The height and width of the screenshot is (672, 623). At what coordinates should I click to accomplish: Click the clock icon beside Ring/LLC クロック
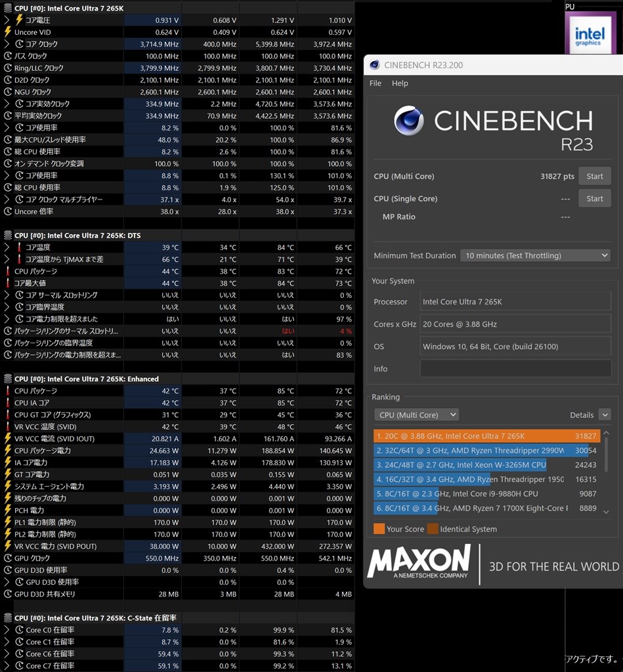pyautogui.click(x=8, y=68)
